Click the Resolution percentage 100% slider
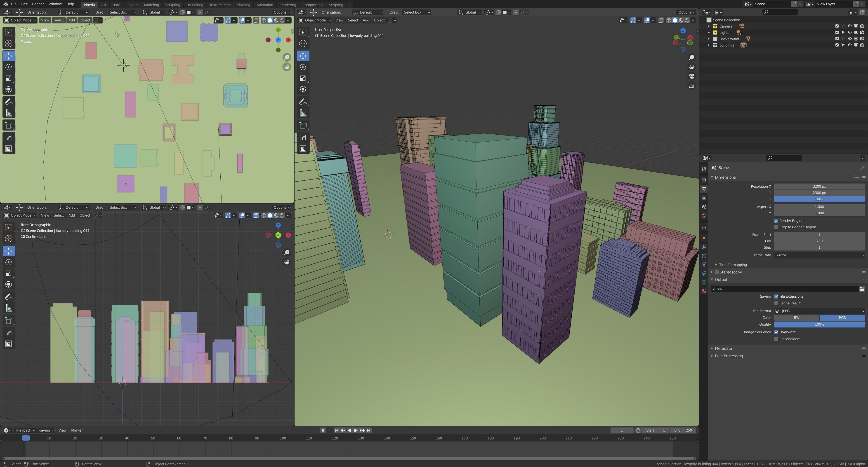Viewport: 868px width, 467px height. tap(819, 199)
